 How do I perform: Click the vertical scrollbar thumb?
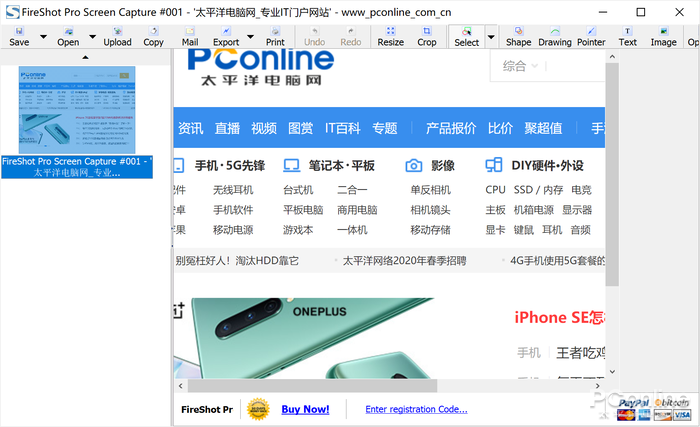pos(612,174)
